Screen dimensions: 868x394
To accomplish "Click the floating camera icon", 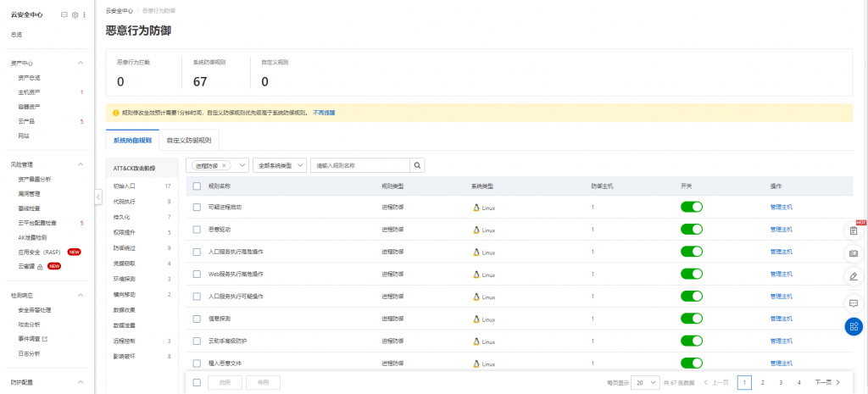I will 854,253.
